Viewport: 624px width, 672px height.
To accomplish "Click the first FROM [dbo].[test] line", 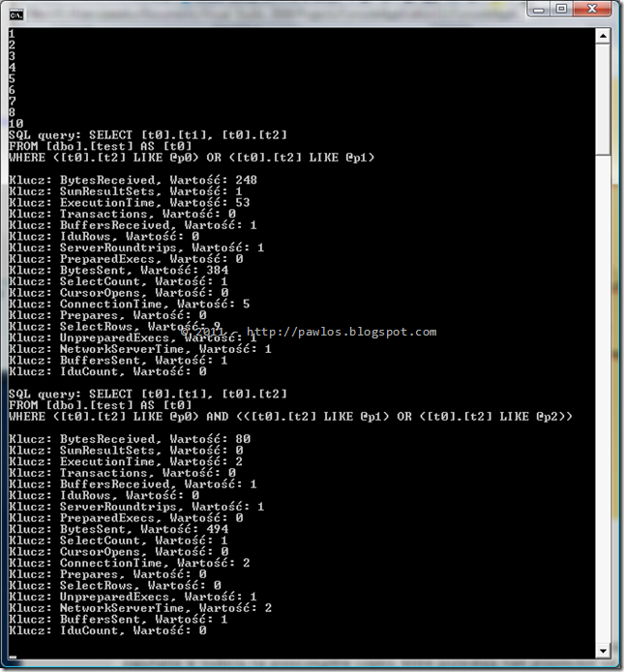I will click(100, 146).
